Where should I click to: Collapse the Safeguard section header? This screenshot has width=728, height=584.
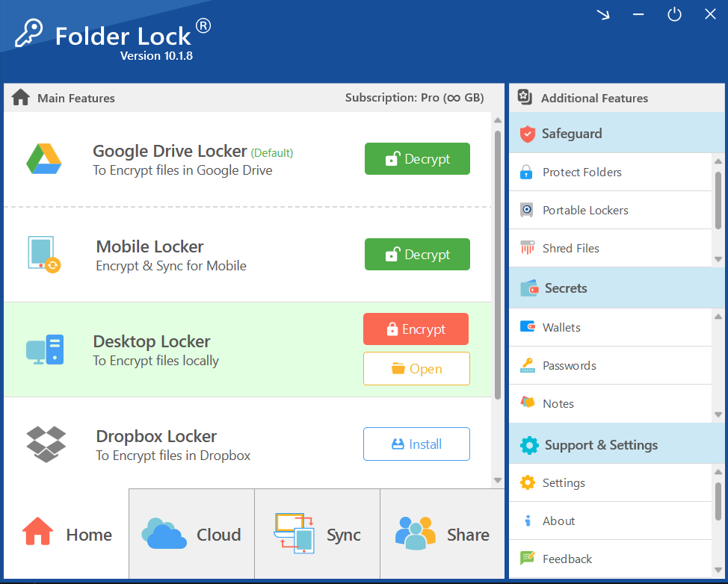point(617,133)
